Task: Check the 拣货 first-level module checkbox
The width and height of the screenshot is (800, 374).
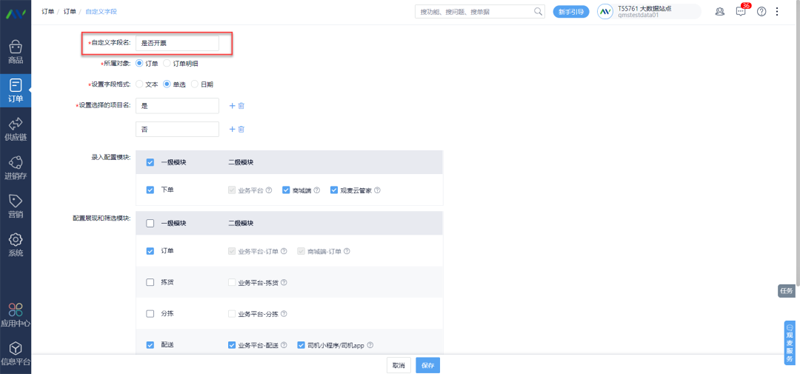Action: (150, 282)
